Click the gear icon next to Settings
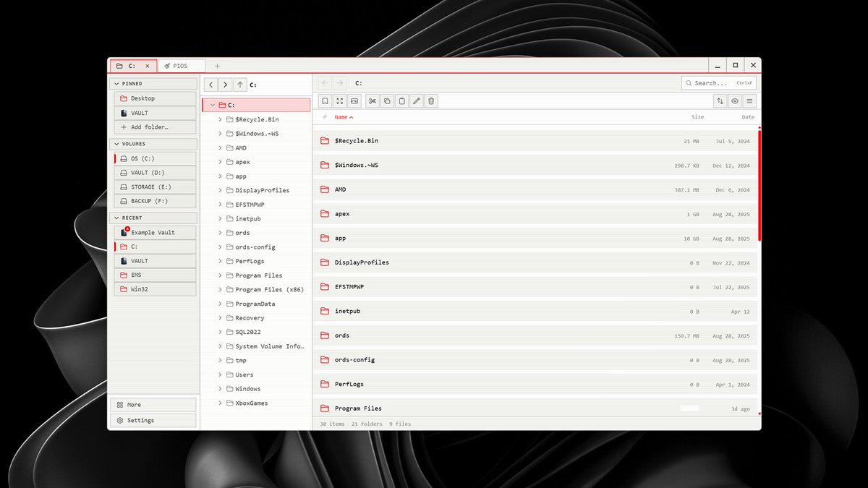 click(120, 420)
